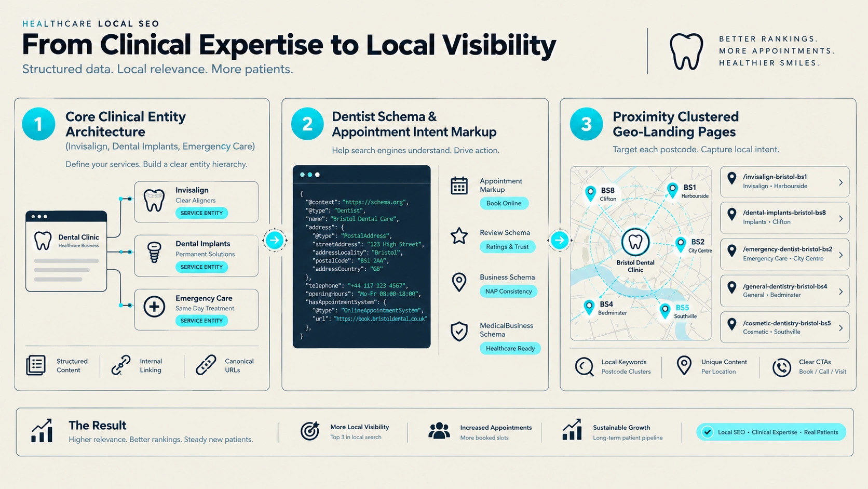Screen dimensions: 868x489
Task: Click the arrow between sections 1 and 2
Action: point(275,240)
